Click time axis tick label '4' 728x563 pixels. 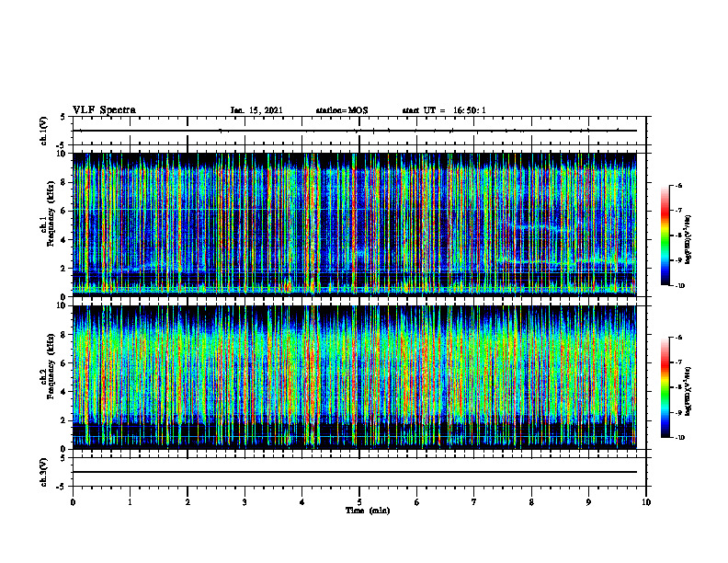(x=302, y=502)
